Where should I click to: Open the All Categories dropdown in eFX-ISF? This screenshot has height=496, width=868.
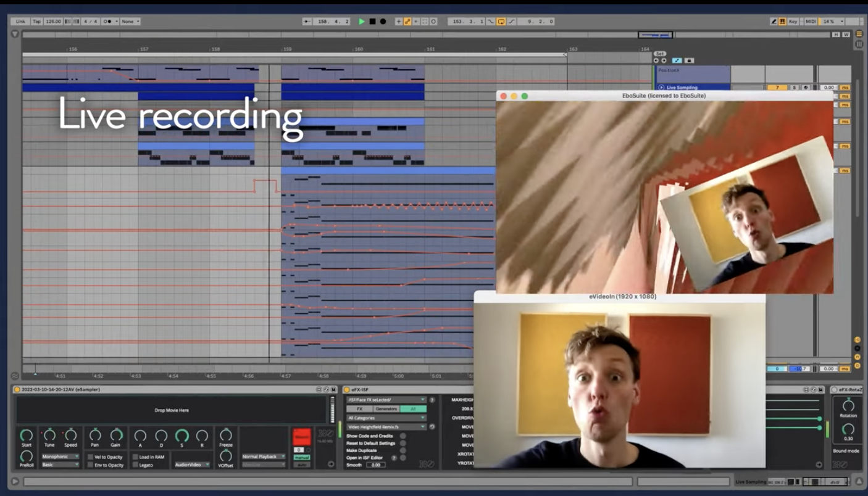[x=386, y=418]
